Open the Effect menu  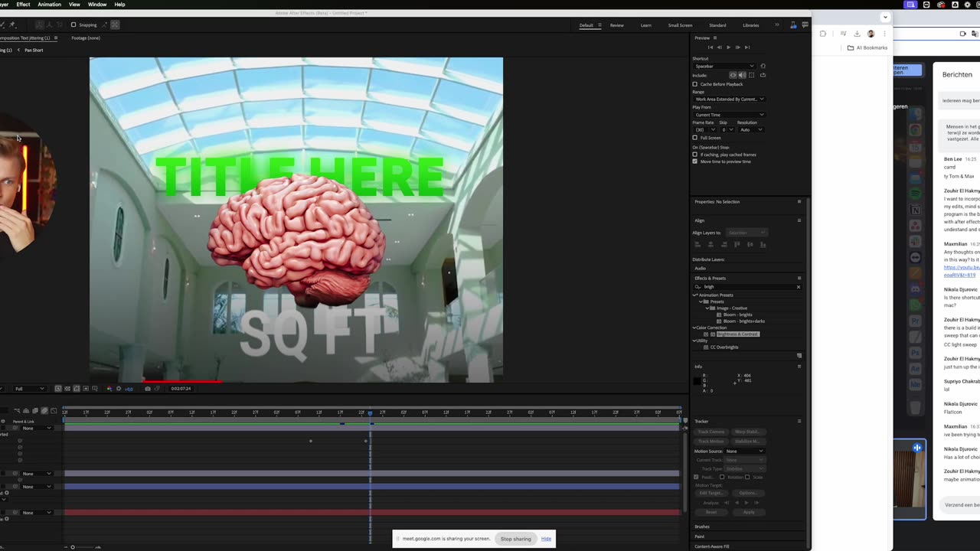click(23, 5)
